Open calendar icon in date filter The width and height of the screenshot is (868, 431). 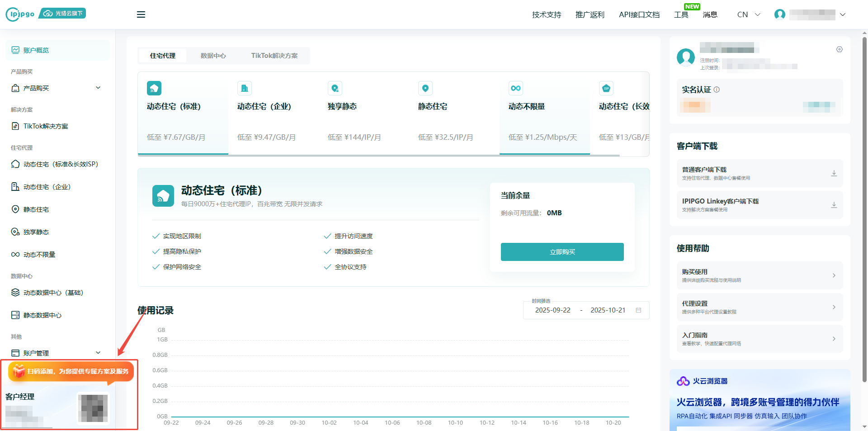[638, 310]
